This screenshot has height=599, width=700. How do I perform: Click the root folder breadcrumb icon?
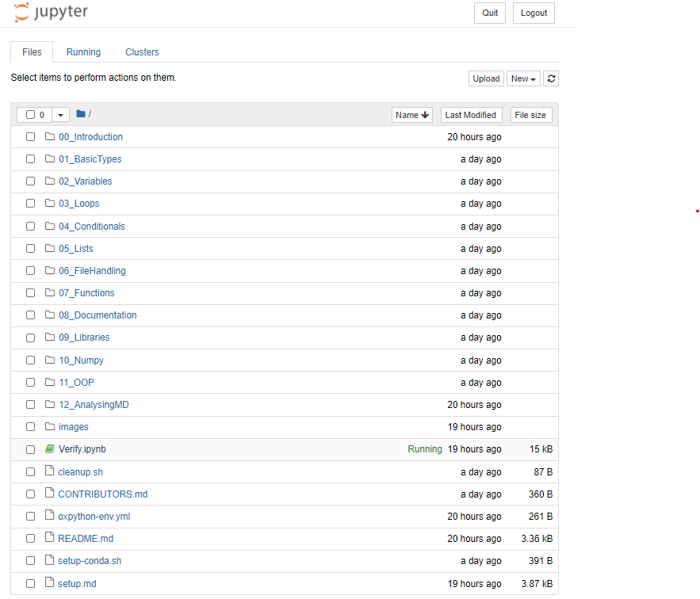81,114
